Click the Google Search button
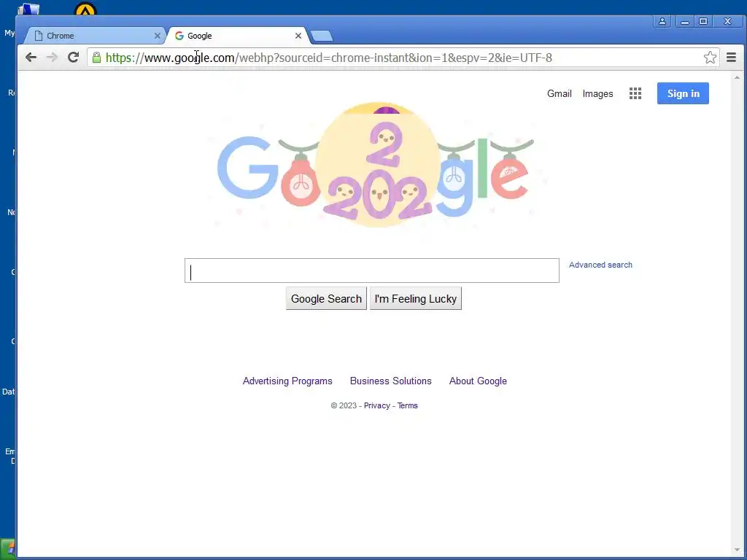747x560 pixels. (x=326, y=298)
